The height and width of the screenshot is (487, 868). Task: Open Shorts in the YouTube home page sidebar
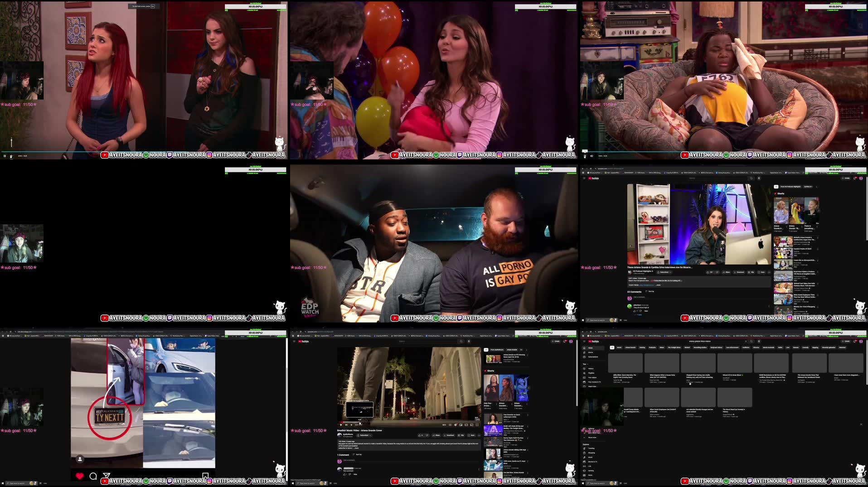coord(590,352)
